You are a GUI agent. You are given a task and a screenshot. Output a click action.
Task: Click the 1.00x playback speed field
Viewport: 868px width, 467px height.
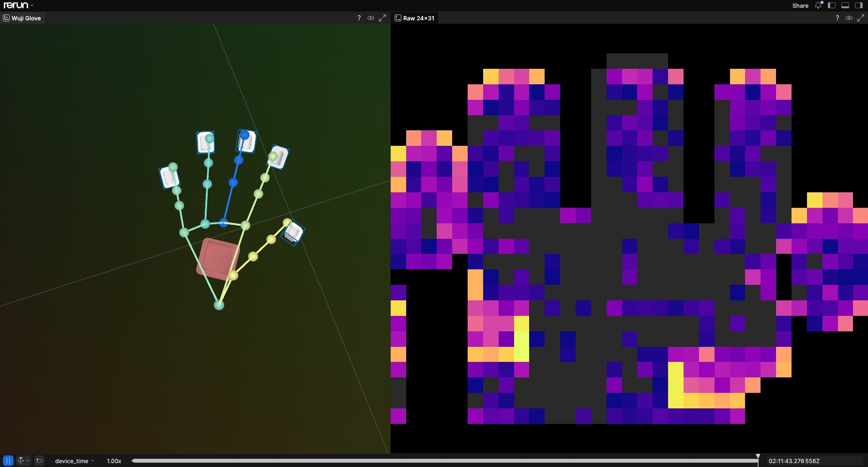tap(114, 461)
